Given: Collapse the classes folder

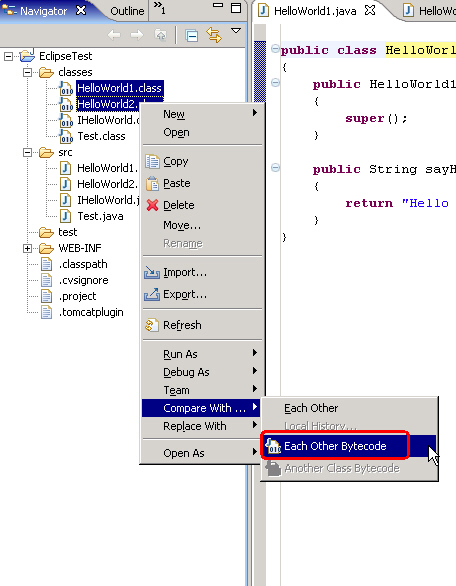Looking at the screenshot, I should pyautogui.click(x=27, y=72).
